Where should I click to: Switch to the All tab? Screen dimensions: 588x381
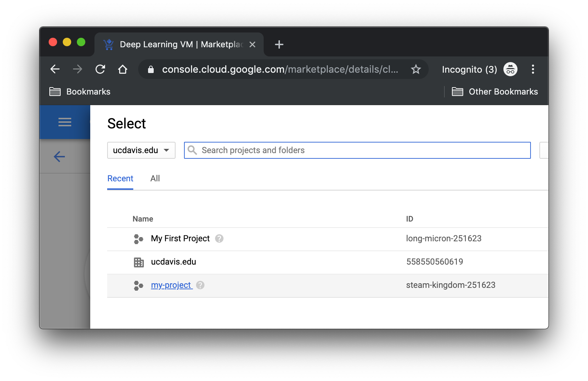click(x=155, y=179)
